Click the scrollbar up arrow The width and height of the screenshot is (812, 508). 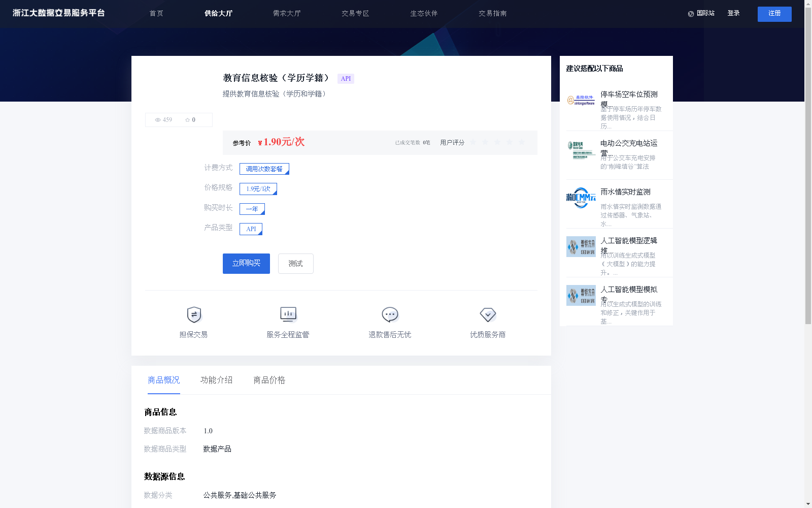[x=808, y=4]
